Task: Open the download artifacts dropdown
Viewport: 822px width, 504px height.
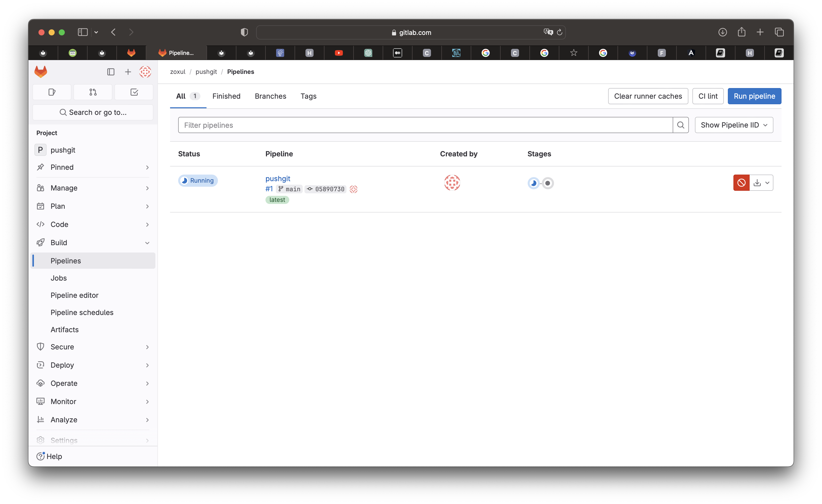Action: click(x=761, y=183)
